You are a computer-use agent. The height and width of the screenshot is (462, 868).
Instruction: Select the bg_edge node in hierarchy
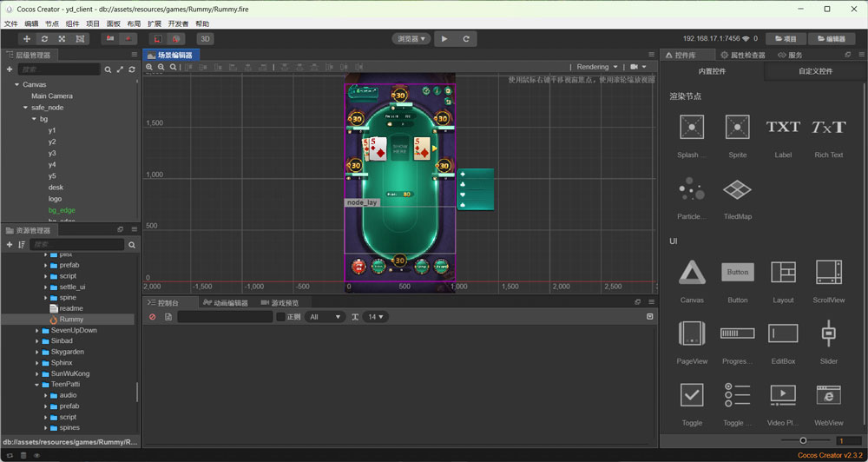tap(62, 210)
